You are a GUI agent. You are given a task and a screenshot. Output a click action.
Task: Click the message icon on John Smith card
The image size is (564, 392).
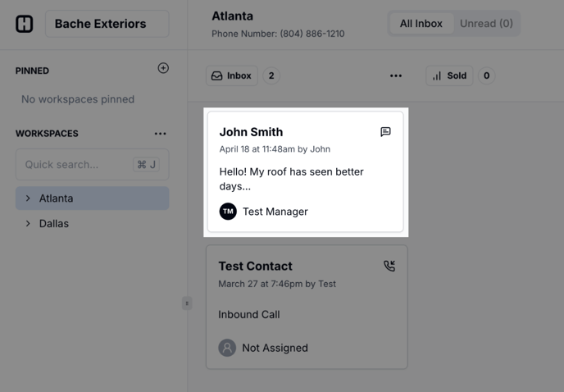pos(385,132)
